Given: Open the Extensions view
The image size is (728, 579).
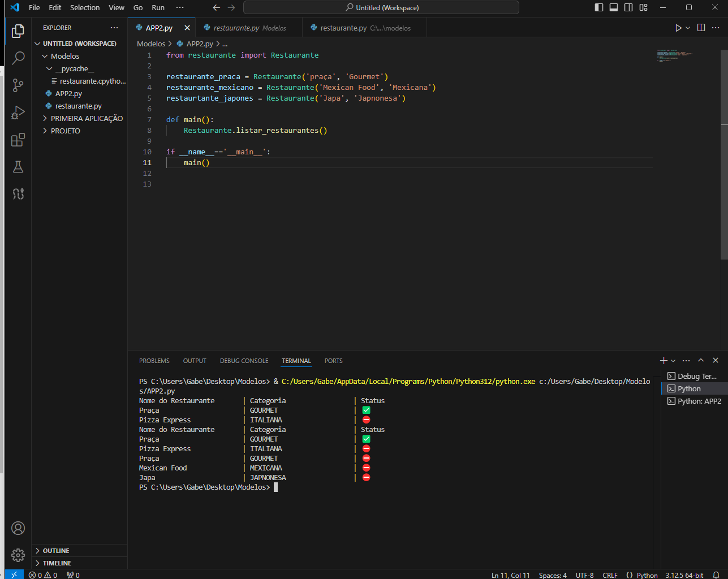Looking at the screenshot, I should (18, 139).
